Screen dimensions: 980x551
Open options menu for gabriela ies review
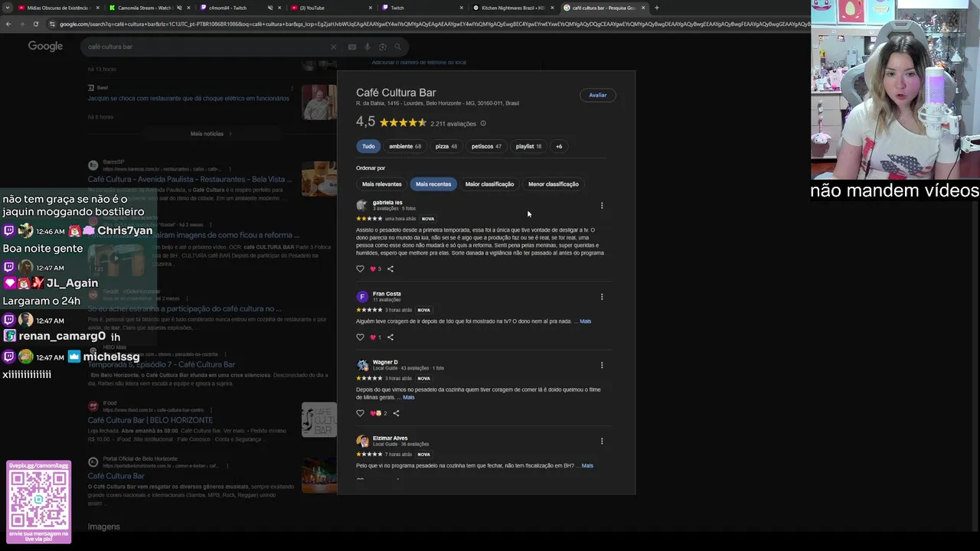(602, 205)
